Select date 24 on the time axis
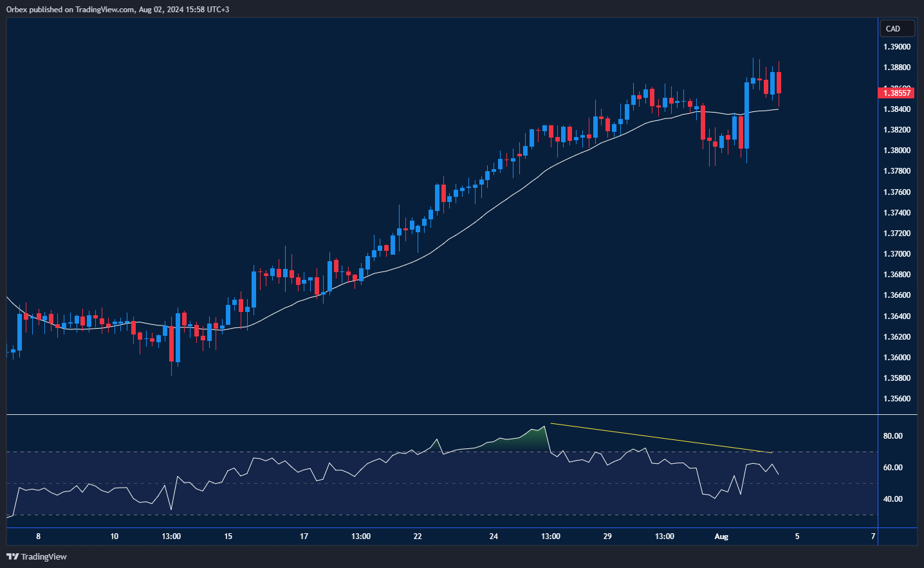This screenshot has height=568, width=924. 494,536
